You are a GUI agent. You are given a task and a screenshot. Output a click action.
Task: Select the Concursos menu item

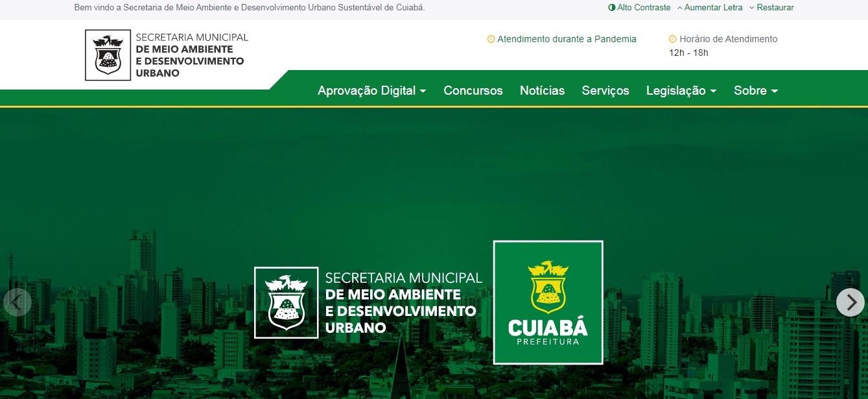pos(473,91)
